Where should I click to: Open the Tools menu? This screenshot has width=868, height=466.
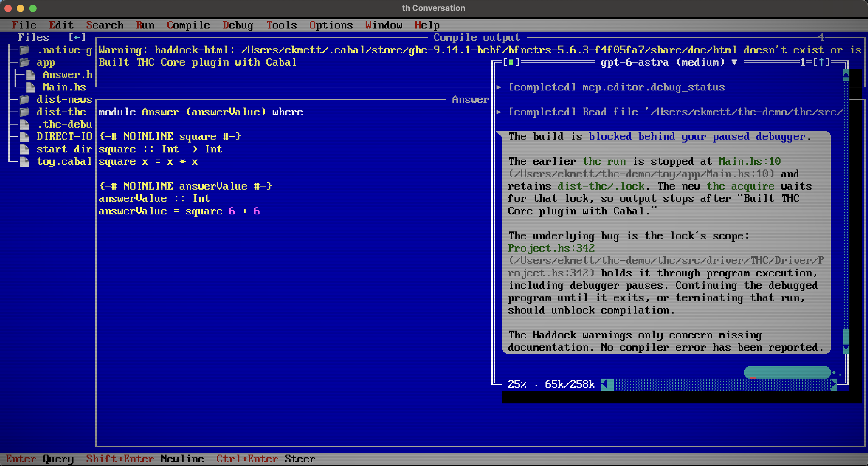(282, 25)
